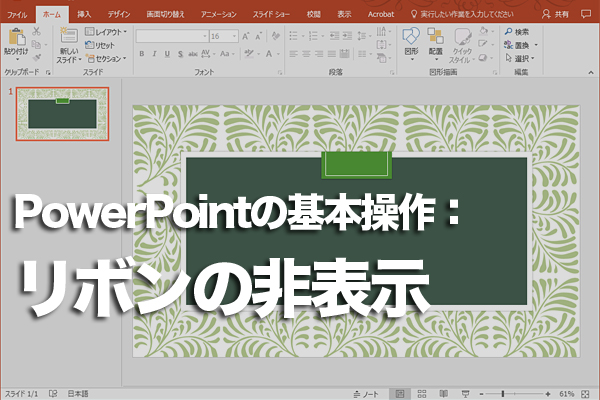Start Slide Show from status bar icon

point(465,394)
